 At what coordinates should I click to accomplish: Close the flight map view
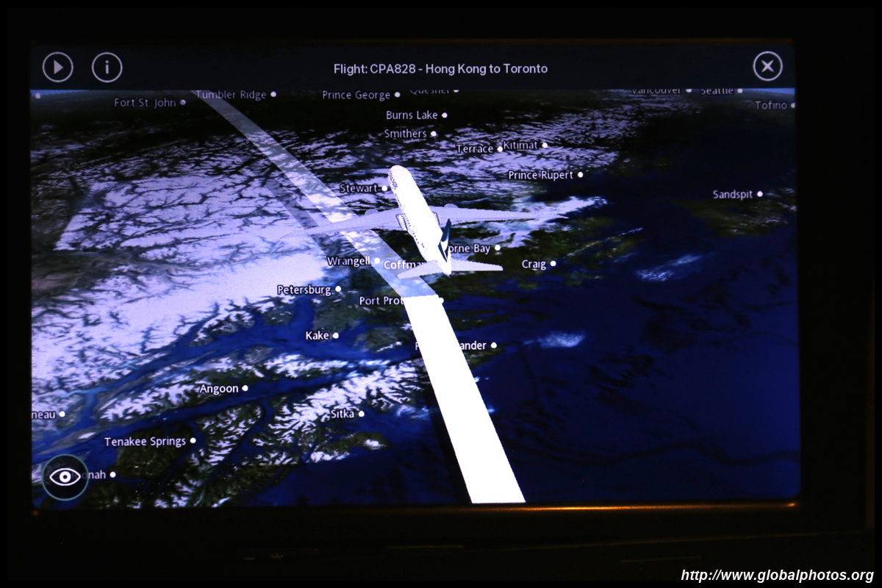pyautogui.click(x=767, y=68)
